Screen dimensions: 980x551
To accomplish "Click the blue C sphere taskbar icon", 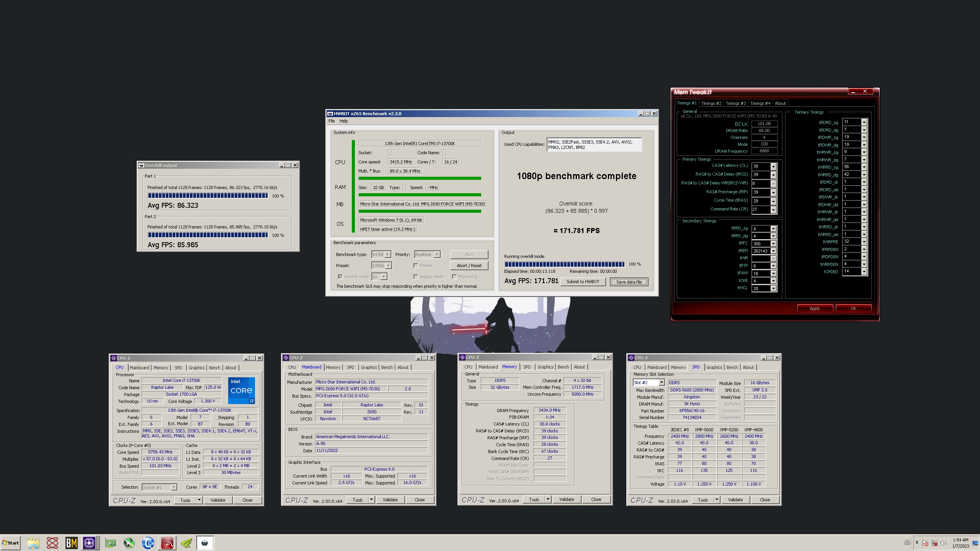I will tap(148, 543).
